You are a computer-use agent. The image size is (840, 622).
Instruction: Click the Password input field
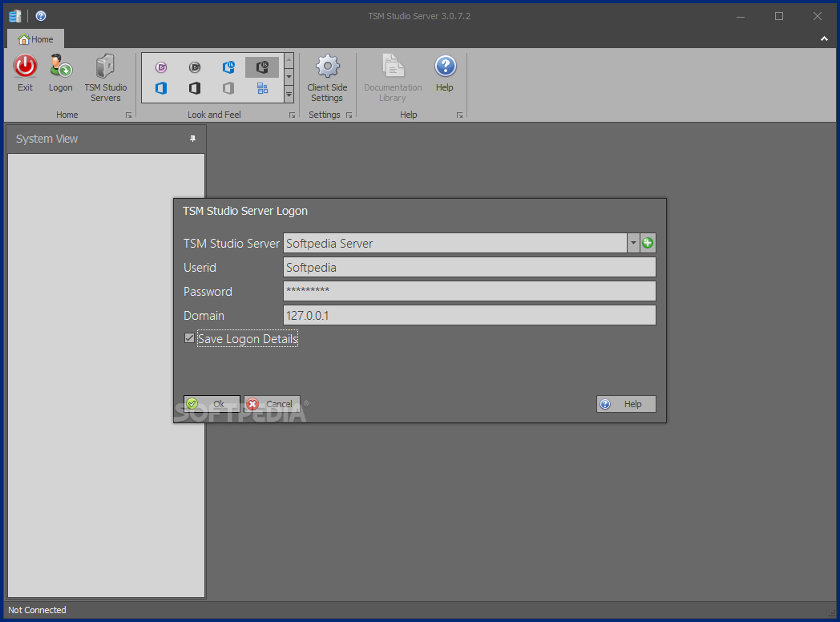469,292
